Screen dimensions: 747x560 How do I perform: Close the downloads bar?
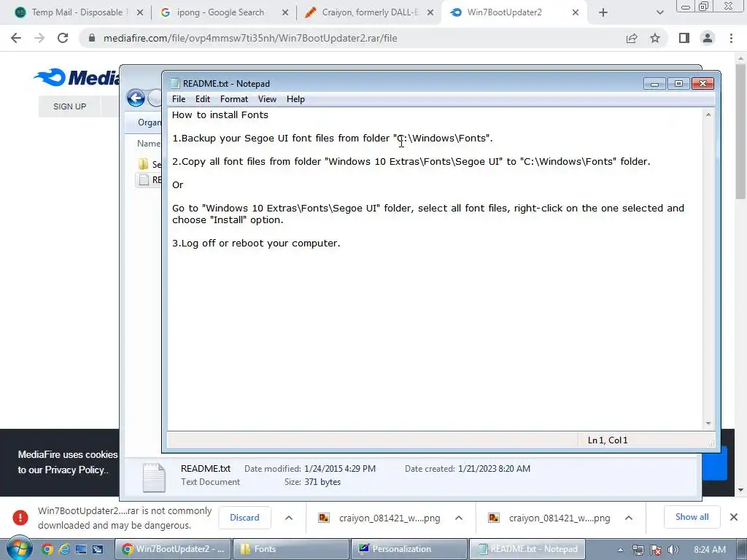pyautogui.click(x=734, y=517)
